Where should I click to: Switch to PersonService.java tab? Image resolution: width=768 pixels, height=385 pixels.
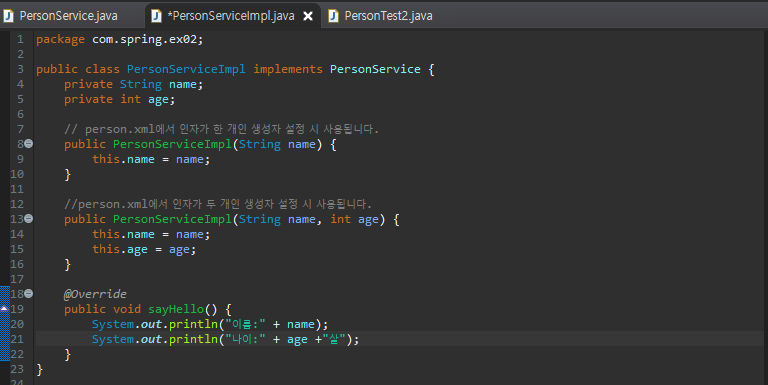click(69, 16)
